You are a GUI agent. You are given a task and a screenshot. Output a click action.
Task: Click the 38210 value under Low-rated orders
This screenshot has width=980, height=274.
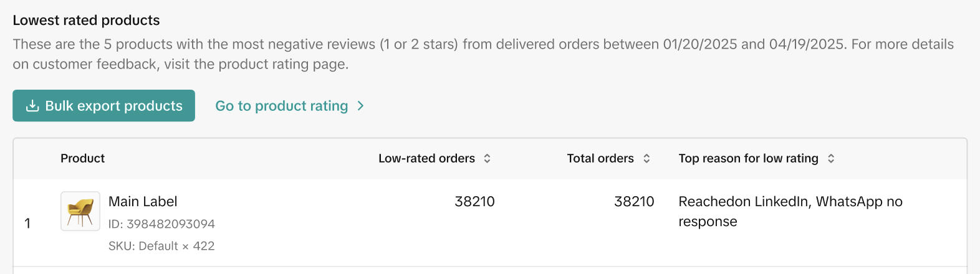[474, 201]
